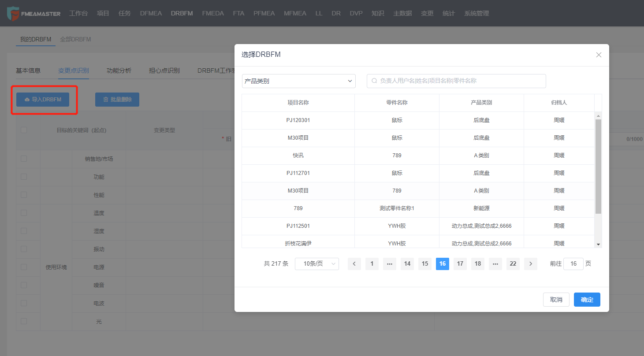
Task: Go to page 22
Action: coord(513,264)
